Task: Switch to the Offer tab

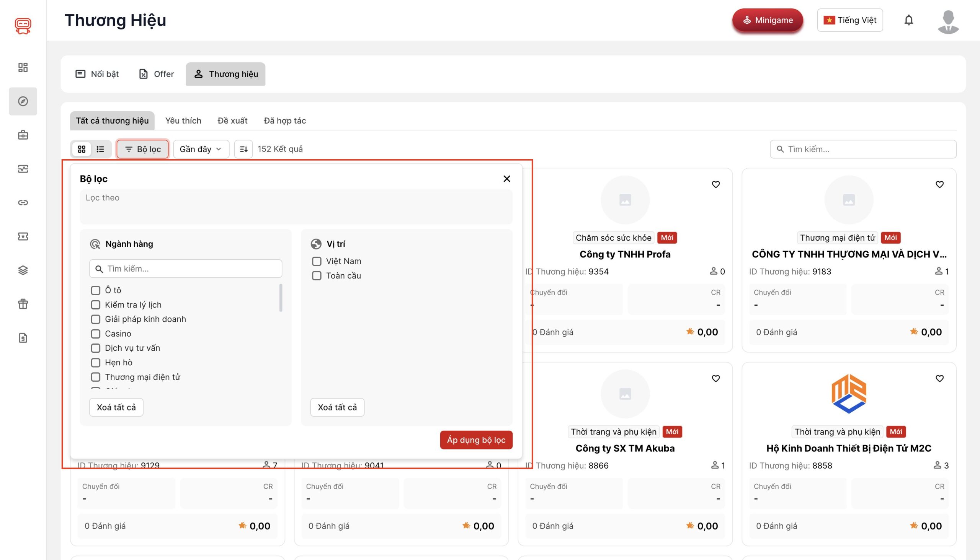Action: click(156, 74)
